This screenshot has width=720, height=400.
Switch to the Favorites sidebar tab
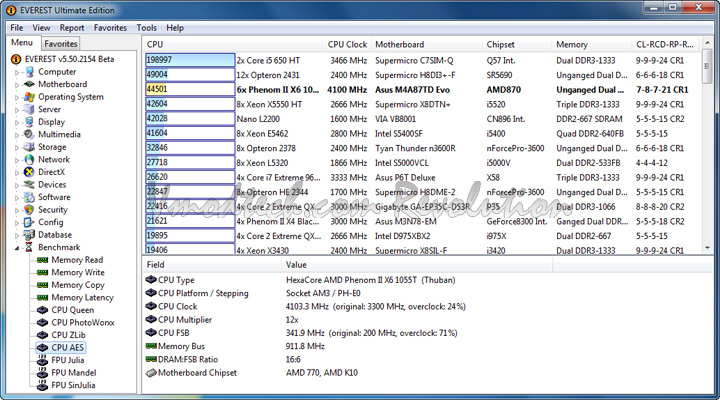tap(61, 44)
